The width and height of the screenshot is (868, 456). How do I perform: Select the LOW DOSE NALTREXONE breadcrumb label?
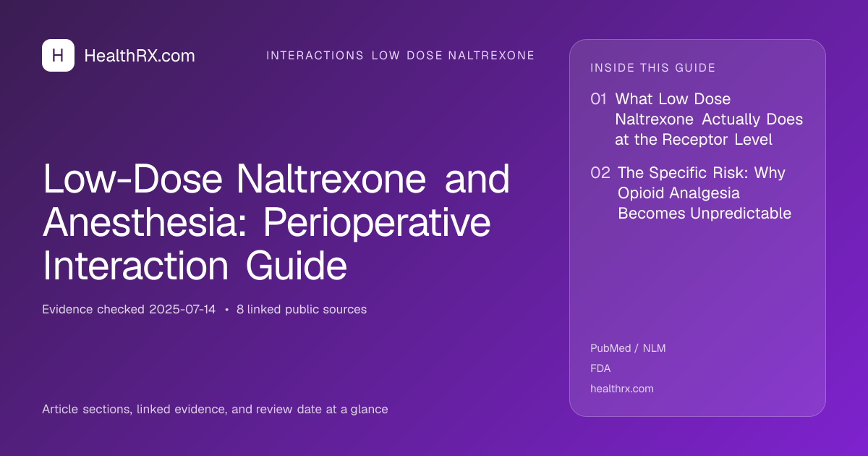[x=454, y=56]
